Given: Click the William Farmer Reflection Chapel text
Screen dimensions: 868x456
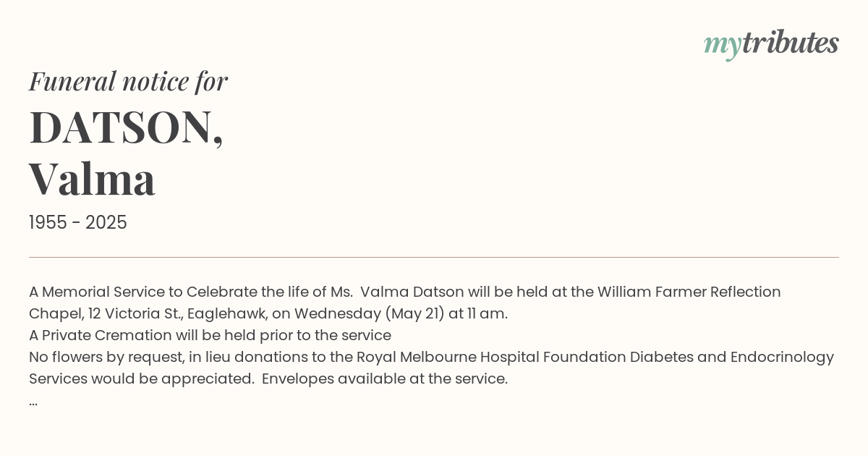Looking at the screenshot, I should [x=405, y=303].
